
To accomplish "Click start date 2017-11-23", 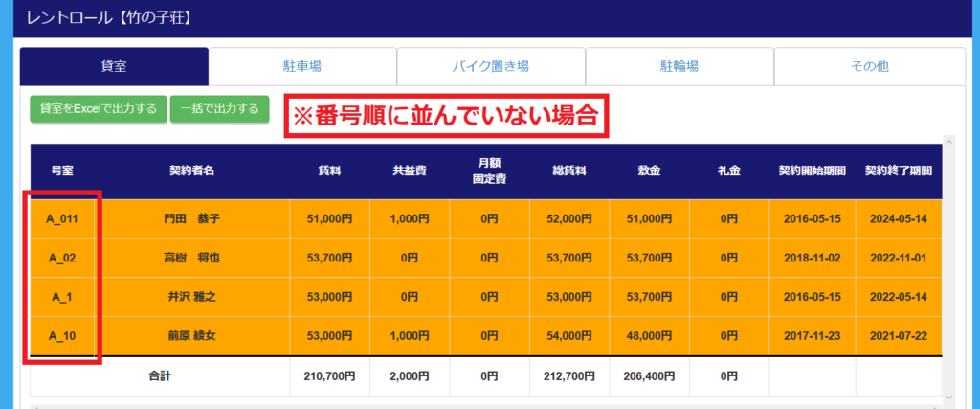I will [813, 336].
